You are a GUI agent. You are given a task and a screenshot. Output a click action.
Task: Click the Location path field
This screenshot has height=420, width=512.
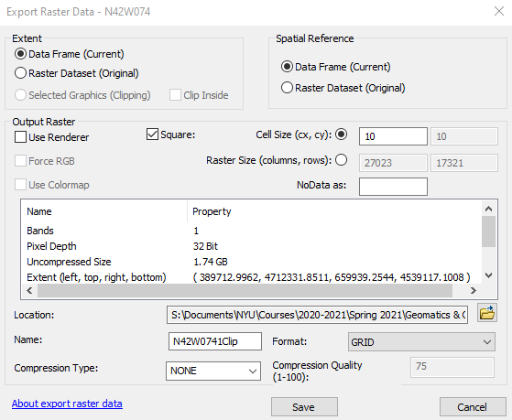pos(317,315)
